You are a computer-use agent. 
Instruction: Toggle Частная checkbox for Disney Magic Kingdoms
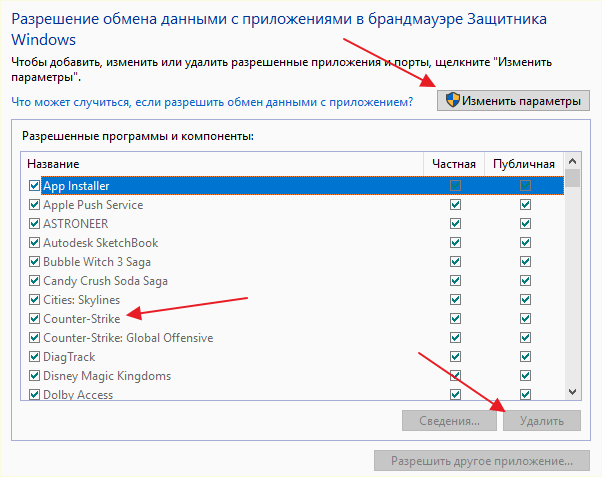[x=455, y=376]
